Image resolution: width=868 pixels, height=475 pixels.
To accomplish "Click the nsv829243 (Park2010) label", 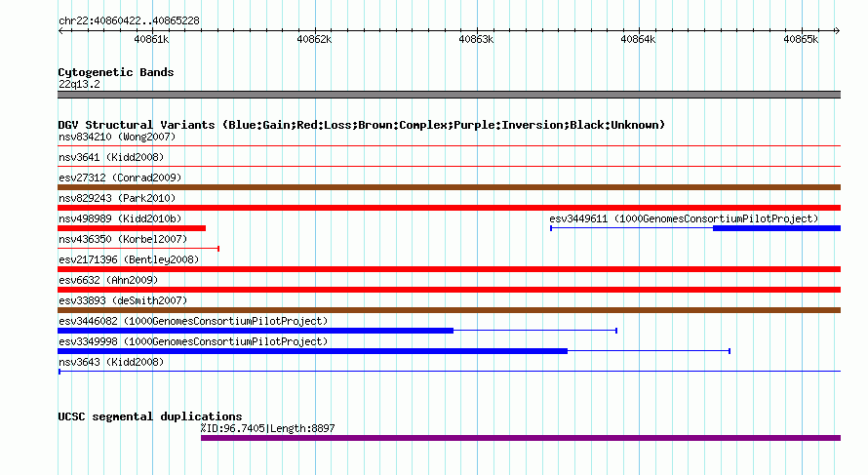I will tap(117, 198).
